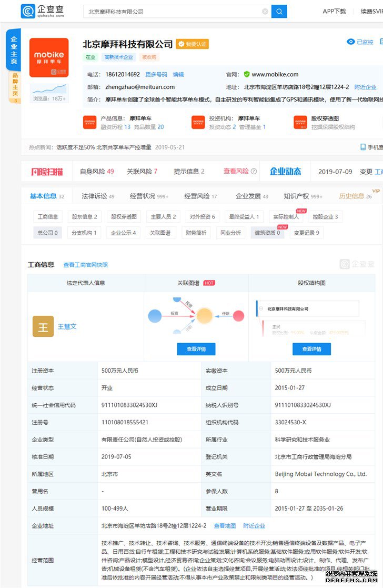Click the 主要人员 2 button

click(x=163, y=217)
